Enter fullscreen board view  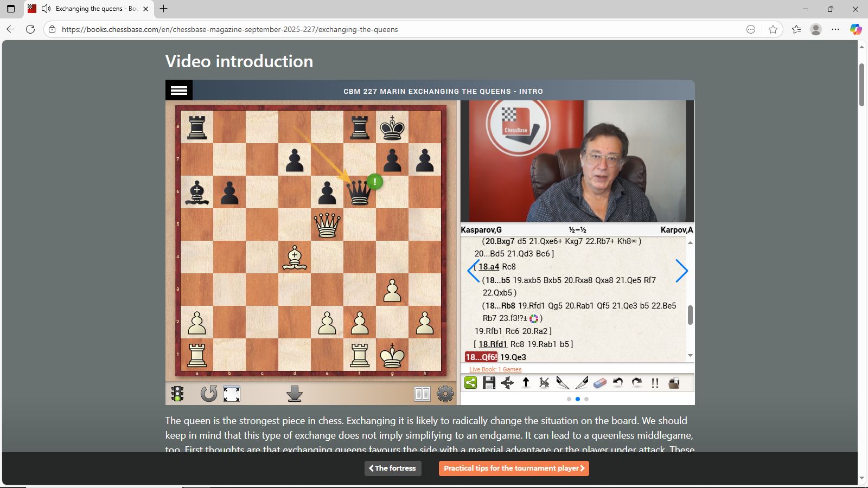tap(232, 394)
